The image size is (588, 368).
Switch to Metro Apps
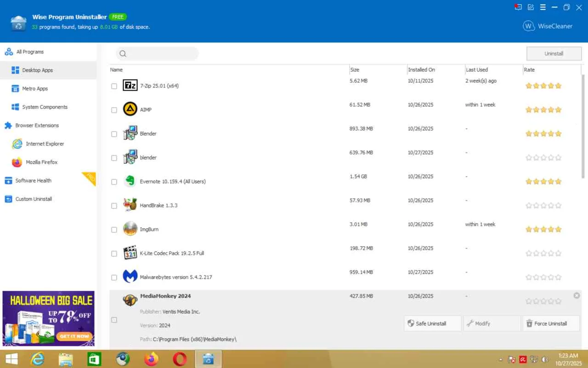click(48, 89)
